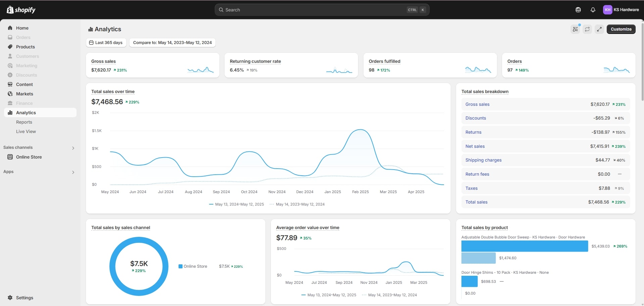
Task: Click the auto-refresh arrows icon
Action: (x=587, y=29)
